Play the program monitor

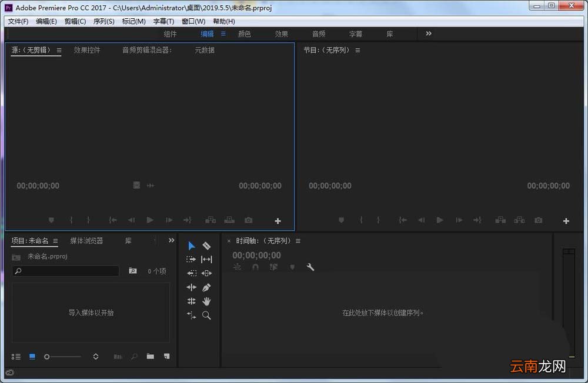(440, 220)
